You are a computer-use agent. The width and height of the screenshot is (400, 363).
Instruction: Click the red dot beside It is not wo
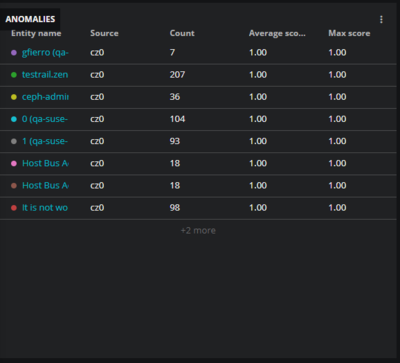(x=14, y=208)
